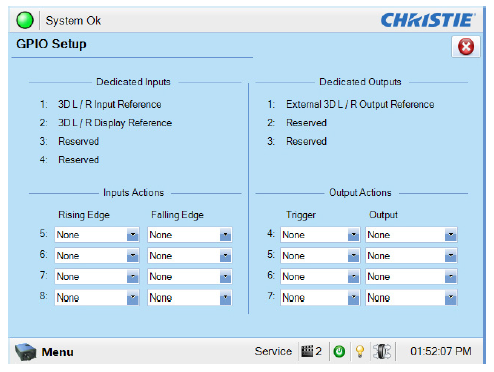The height and width of the screenshot is (372, 494).
Task: Open the Menu projector icon
Action: (x=25, y=352)
